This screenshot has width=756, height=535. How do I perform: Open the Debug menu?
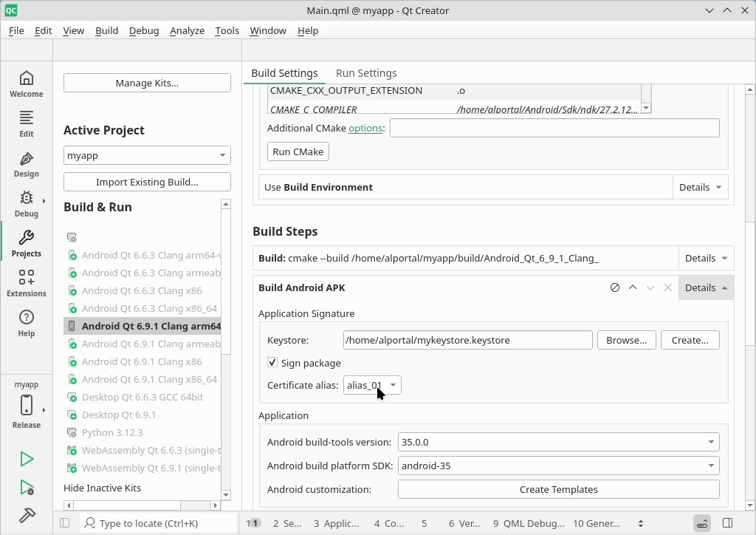point(144,30)
